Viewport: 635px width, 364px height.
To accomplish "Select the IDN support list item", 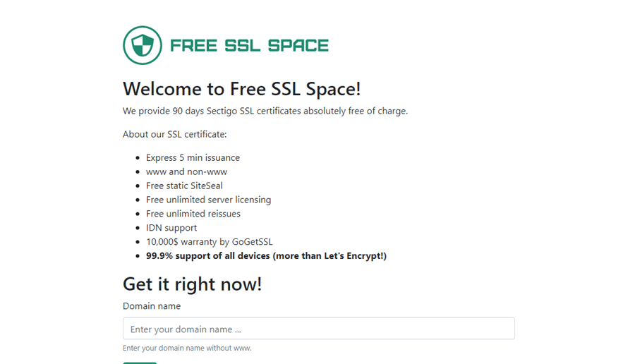I will point(171,228).
